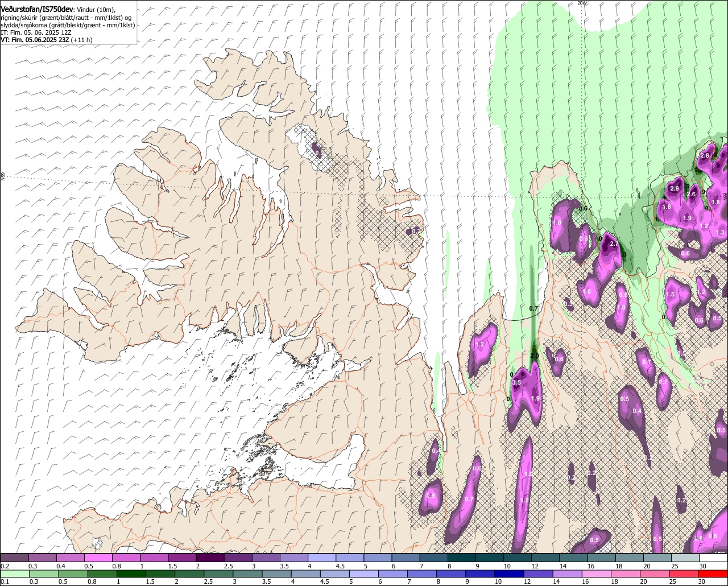Pick the upper legend white swatch labelled 30
This screenshot has width=728, height=586.
coord(714,558)
